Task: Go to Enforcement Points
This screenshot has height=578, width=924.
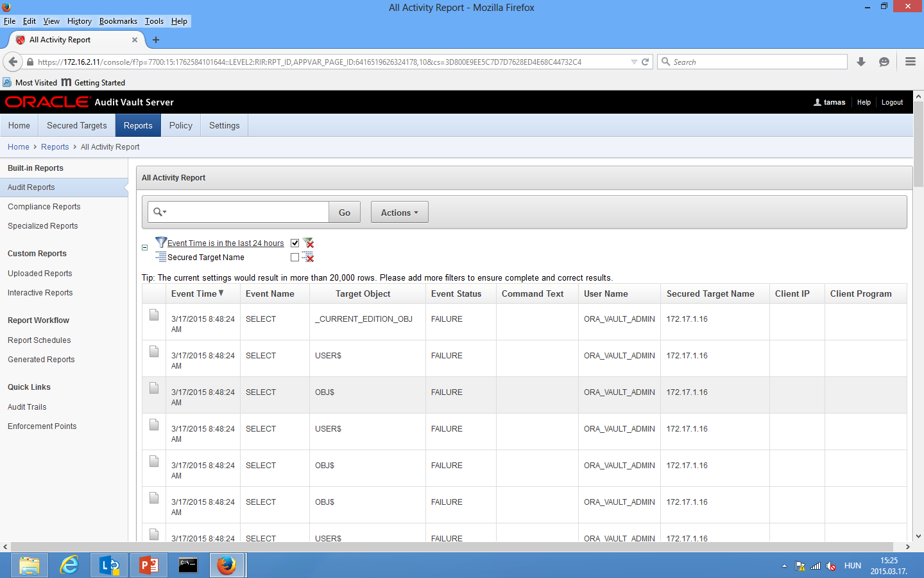Action: coord(42,426)
